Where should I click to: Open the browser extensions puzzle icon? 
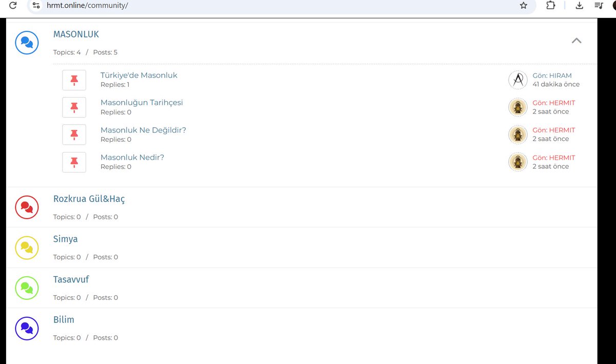pyautogui.click(x=551, y=6)
